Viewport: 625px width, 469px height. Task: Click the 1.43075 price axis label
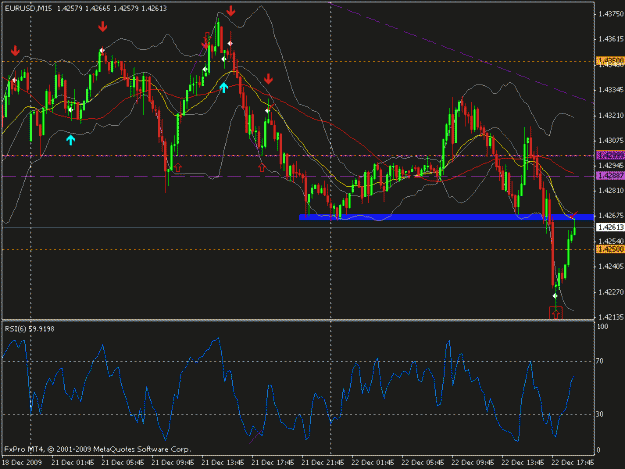click(611, 140)
